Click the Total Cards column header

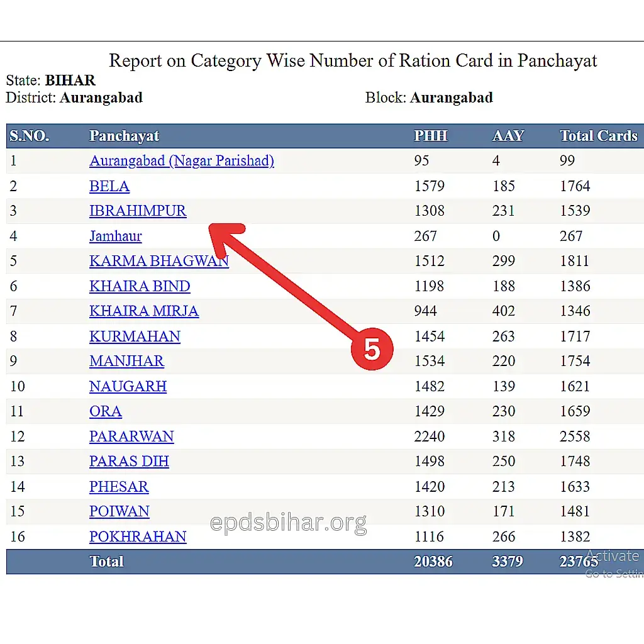tap(598, 136)
